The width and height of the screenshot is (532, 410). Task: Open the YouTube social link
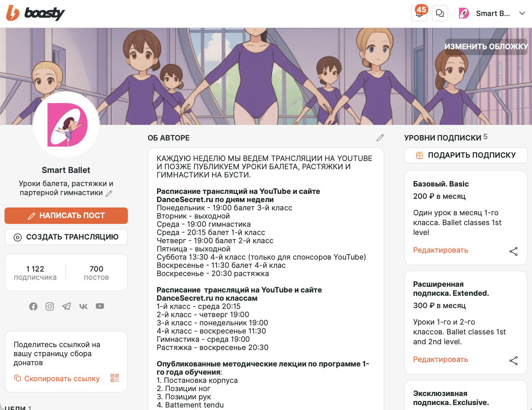point(100,306)
